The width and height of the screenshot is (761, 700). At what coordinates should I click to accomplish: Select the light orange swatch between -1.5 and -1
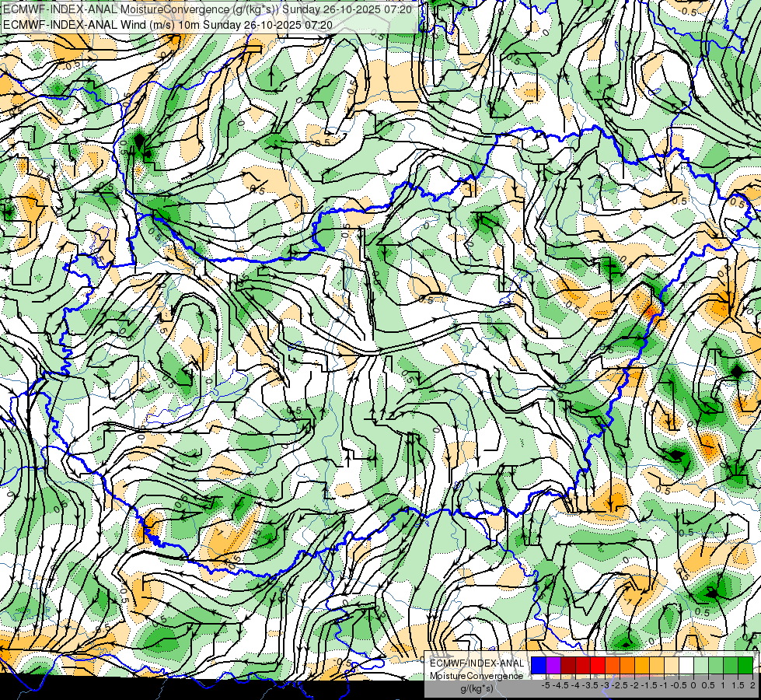point(657,665)
